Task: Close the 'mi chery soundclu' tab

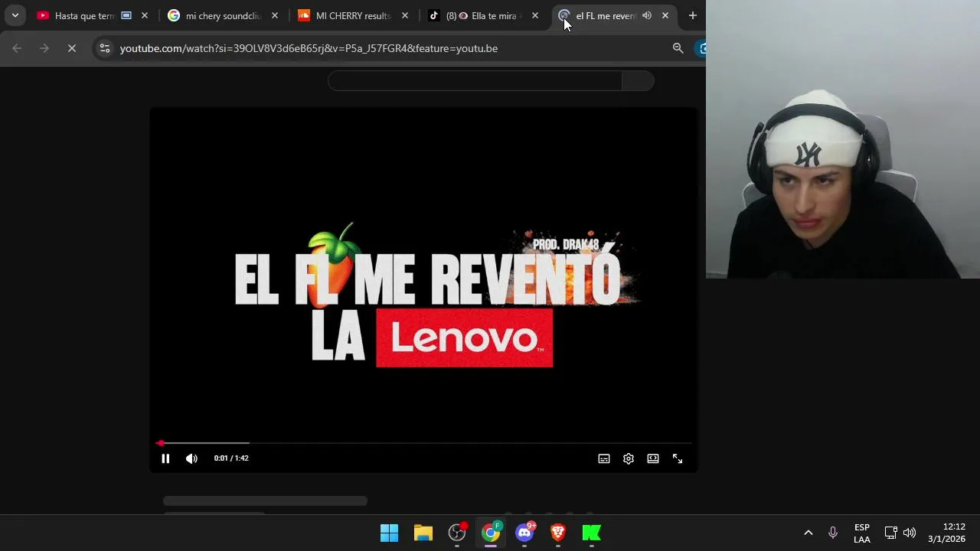Action: (x=275, y=15)
